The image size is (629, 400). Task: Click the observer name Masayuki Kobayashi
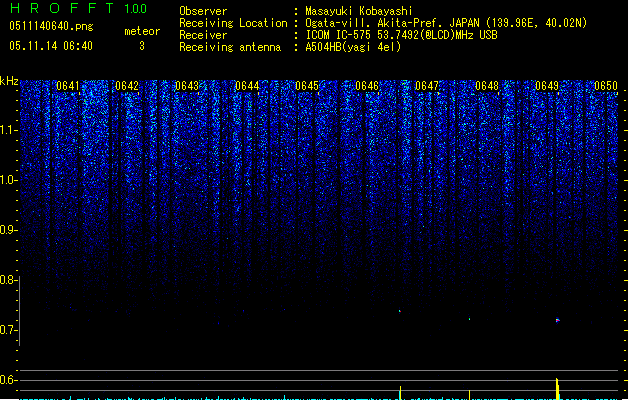(x=359, y=11)
